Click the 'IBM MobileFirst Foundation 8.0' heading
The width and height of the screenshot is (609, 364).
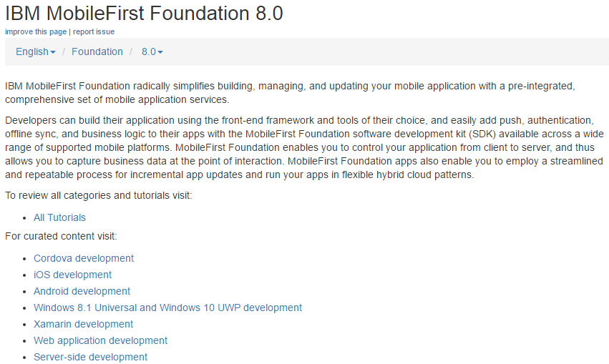click(144, 13)
